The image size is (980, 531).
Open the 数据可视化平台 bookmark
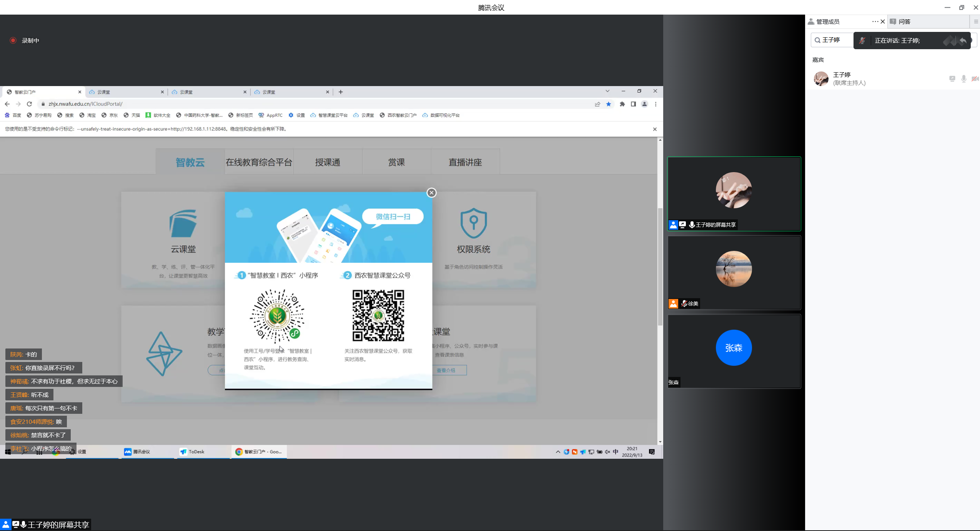pyautogui.click(x=441, y=115)
